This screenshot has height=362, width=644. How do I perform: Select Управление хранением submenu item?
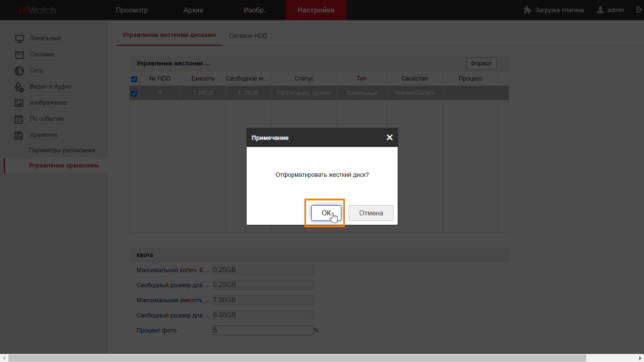tap(63, 165)
